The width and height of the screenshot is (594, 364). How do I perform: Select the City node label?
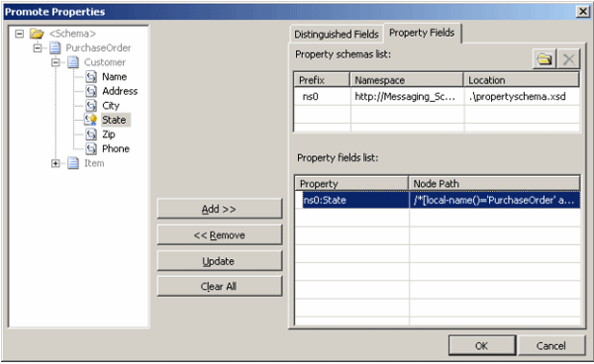(111, 106)
